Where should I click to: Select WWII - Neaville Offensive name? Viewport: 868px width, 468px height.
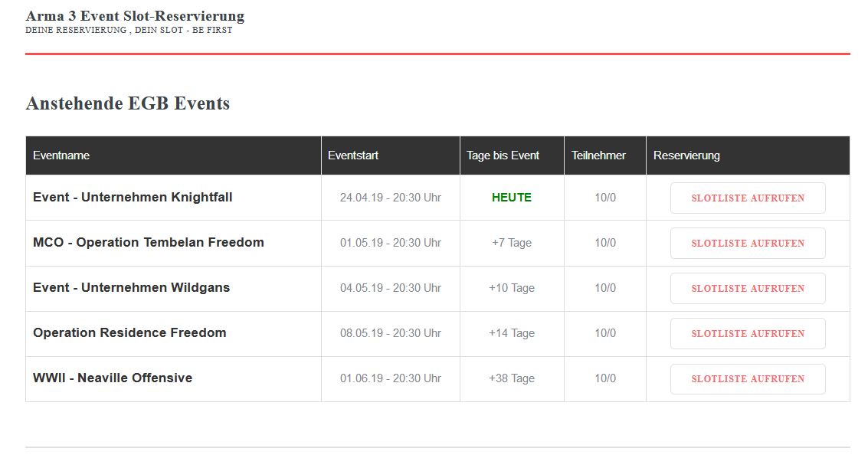(113, 378)
